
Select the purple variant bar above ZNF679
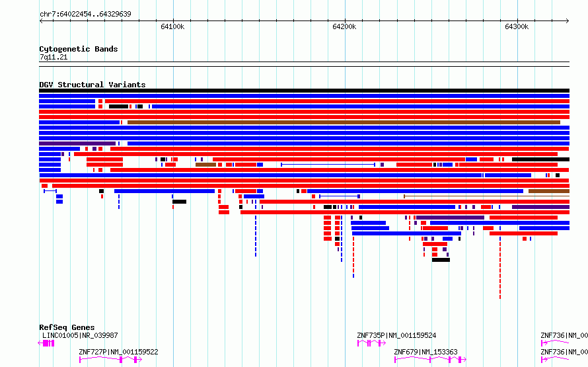tap(450, 218)
